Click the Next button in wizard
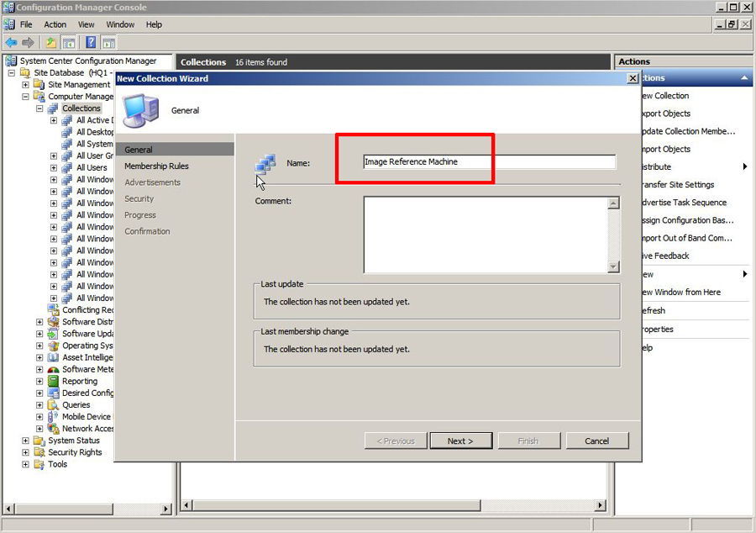This screenshot has height=533, width=756. click(461, 441)
